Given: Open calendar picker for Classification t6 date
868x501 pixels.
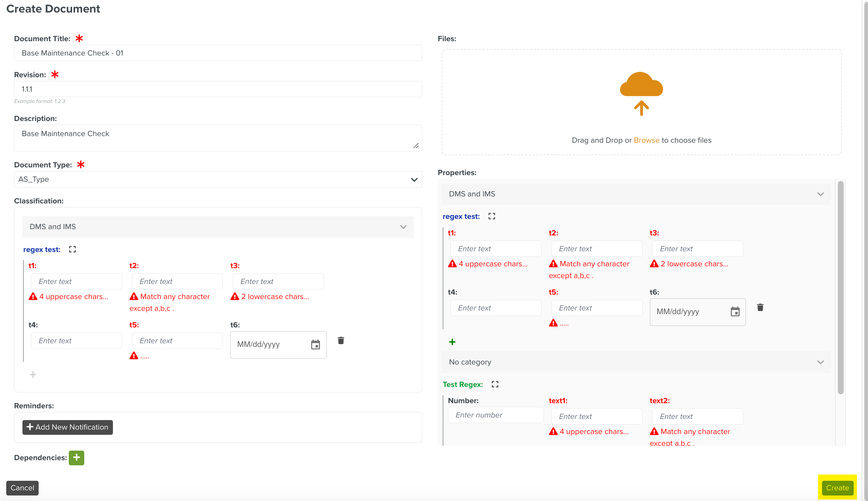Looking at the screenshot, I should point(315,345).
